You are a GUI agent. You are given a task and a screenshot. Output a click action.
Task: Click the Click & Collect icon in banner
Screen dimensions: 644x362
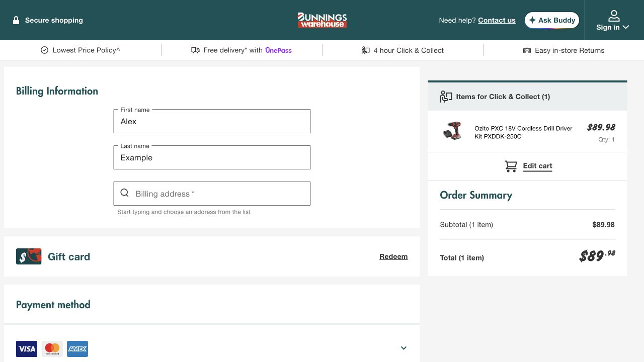(x=366, y=50)
